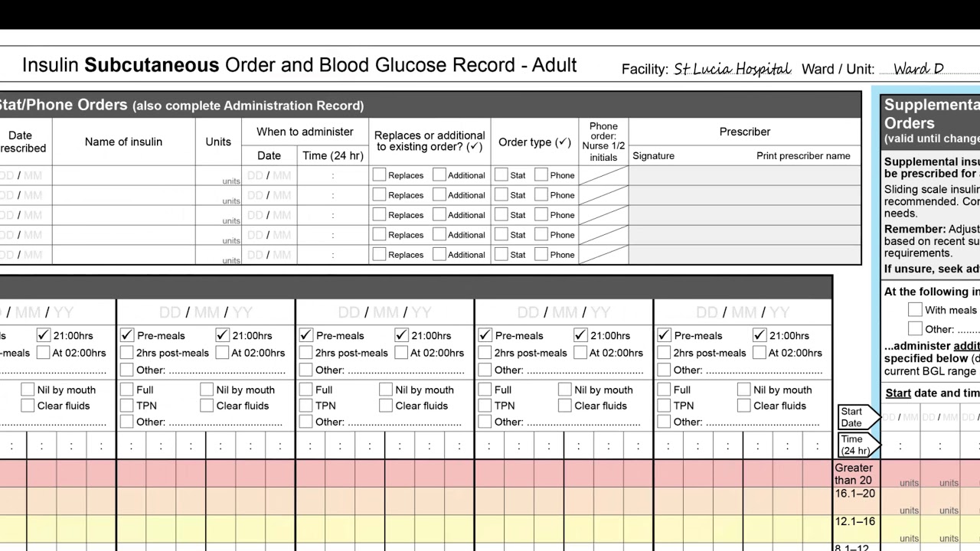
Task: Click the Name of insulin column header
Action: [x=123, y=142]
